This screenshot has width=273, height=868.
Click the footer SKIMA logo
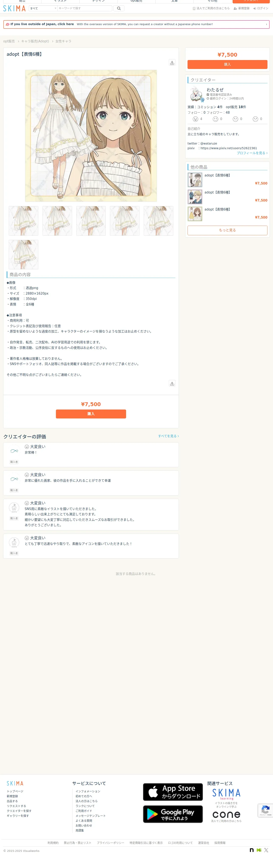[15, 783]
